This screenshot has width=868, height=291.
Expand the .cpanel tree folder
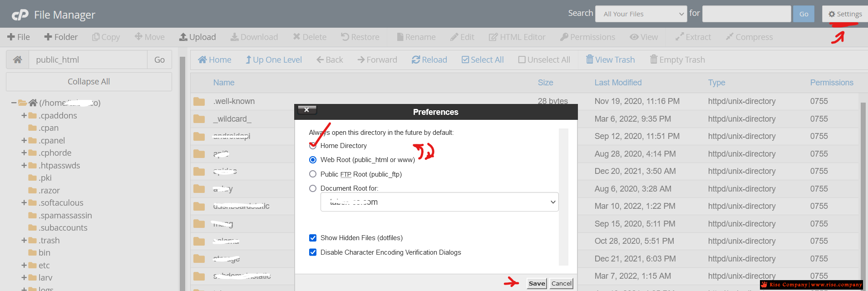click(24, 141)
